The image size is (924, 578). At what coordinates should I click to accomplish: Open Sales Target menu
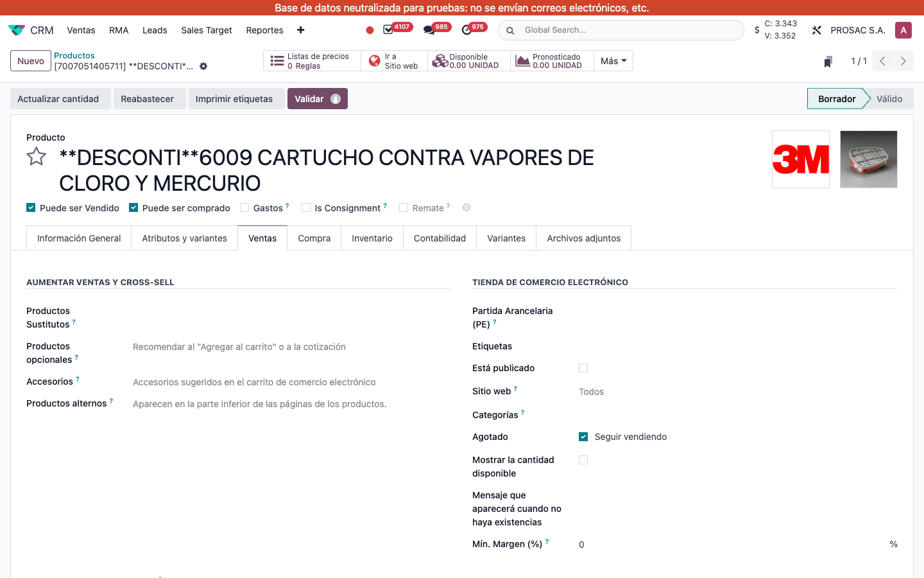(x=207, y=30)
